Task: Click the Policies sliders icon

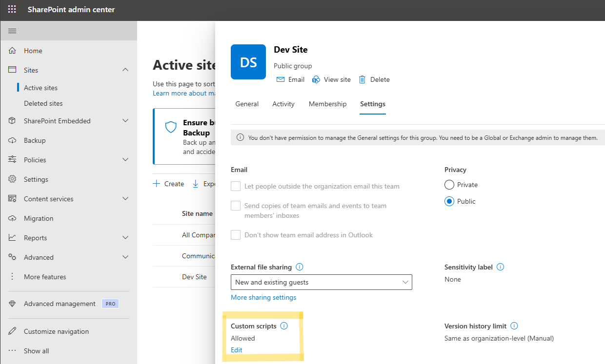Action: (x=13, y=160)
